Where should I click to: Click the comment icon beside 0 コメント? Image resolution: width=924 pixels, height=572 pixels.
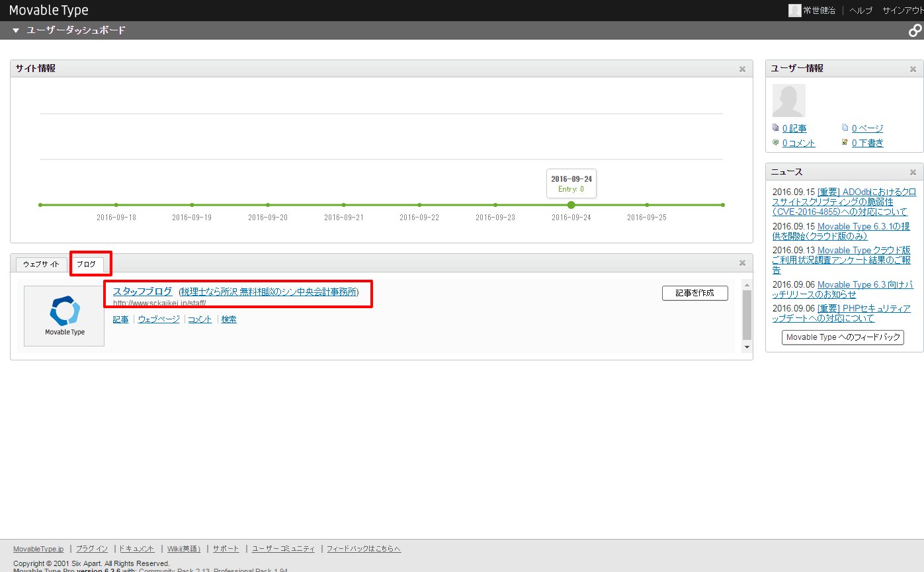[x=776, y=142]
